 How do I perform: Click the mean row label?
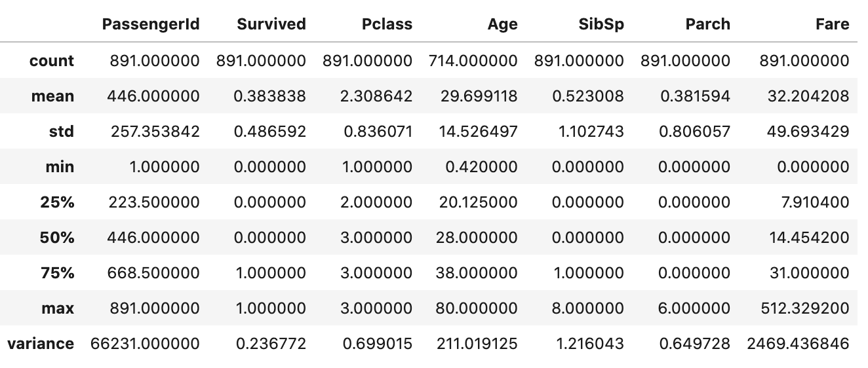pyautogui.click(x=53, y=96)
